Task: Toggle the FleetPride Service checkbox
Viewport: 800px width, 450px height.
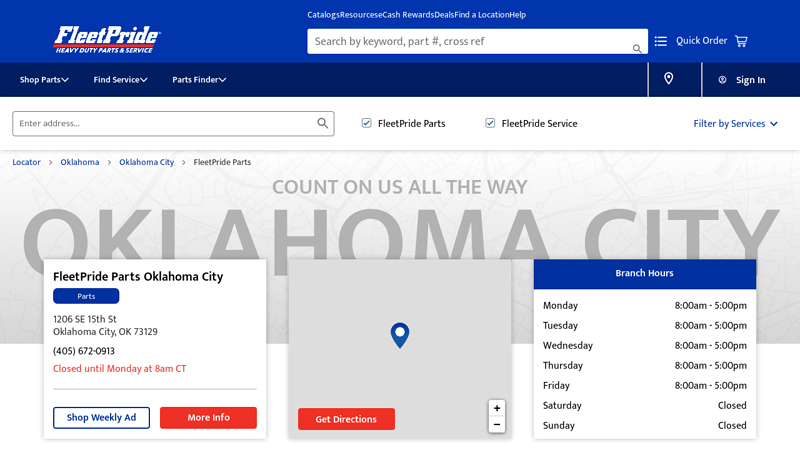Action: pyautogui.click(x=491, y=123)
